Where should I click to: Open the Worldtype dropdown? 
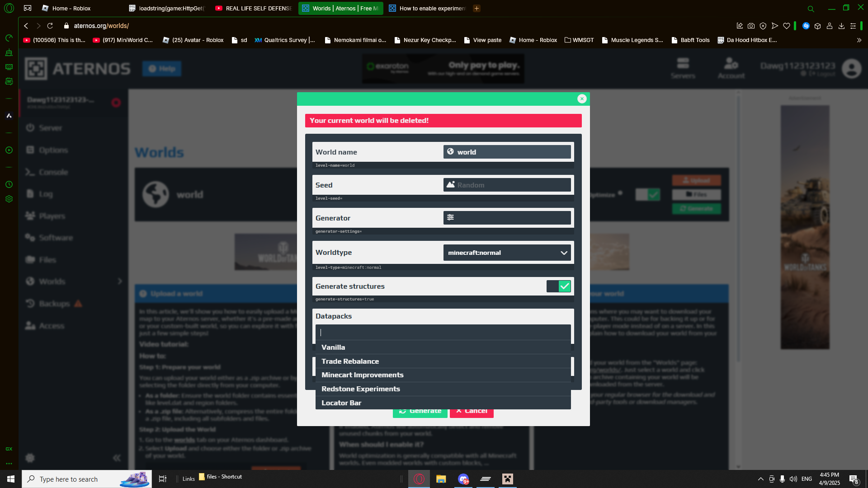point(507,253)
